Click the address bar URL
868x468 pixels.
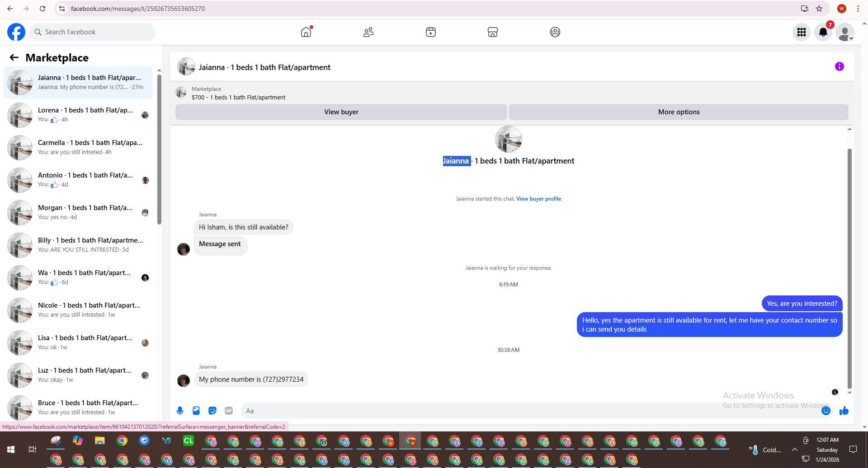pyautogui.click(x=138, y=9)
